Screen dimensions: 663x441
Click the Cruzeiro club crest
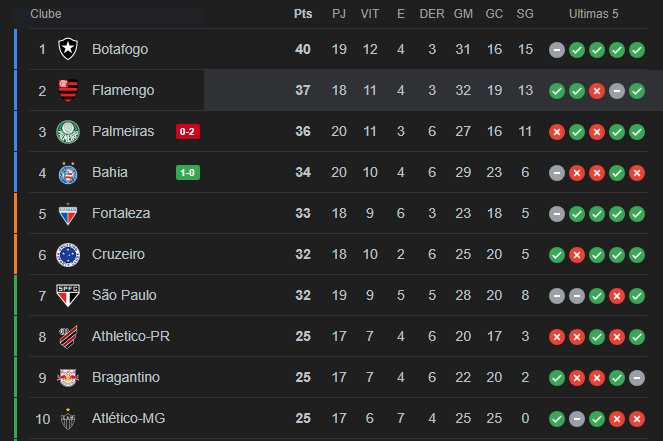(x=68, y=255)
